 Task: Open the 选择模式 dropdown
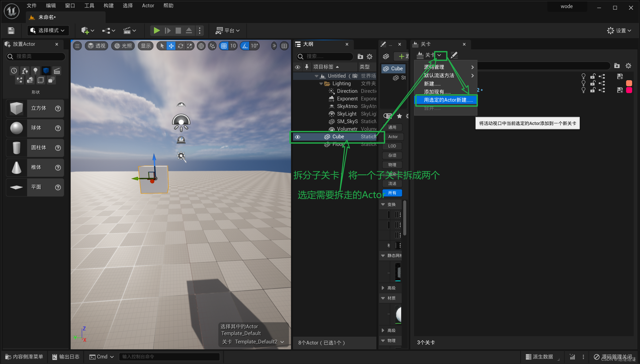pyautogui.click(x=48, y=31)
